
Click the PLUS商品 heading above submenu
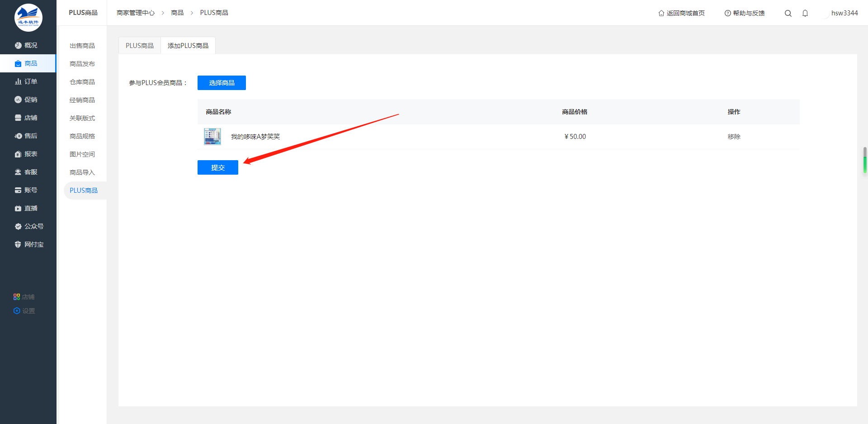(x=83, y=13)
